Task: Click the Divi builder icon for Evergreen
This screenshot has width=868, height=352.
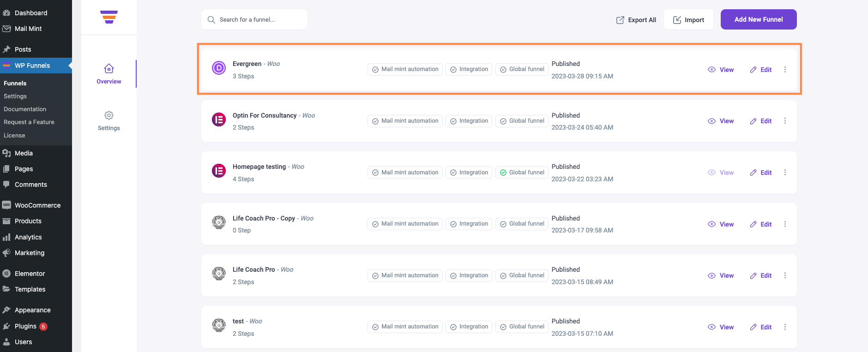Action: (219, 68)
